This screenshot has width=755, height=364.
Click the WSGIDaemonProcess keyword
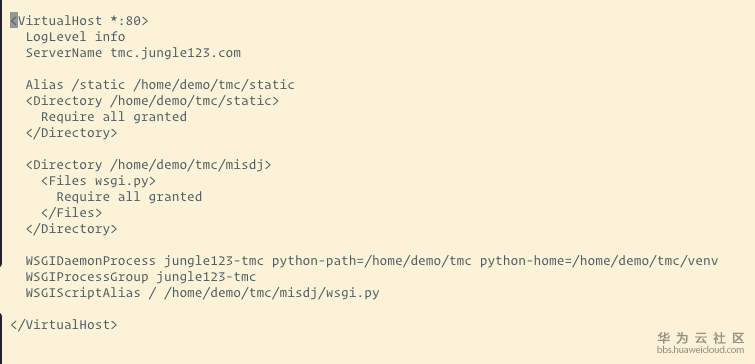click(x=91, y=261)
